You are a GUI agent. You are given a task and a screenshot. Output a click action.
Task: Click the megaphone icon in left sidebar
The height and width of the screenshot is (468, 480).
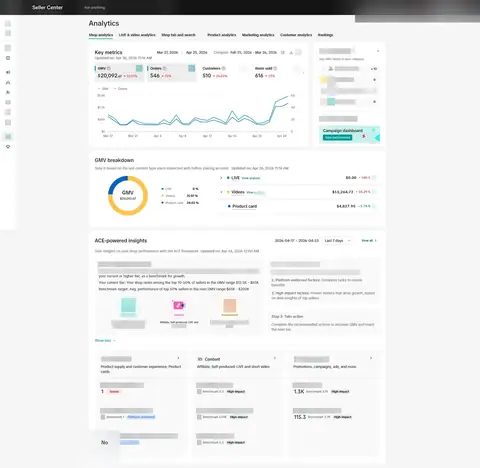(8, 72)
